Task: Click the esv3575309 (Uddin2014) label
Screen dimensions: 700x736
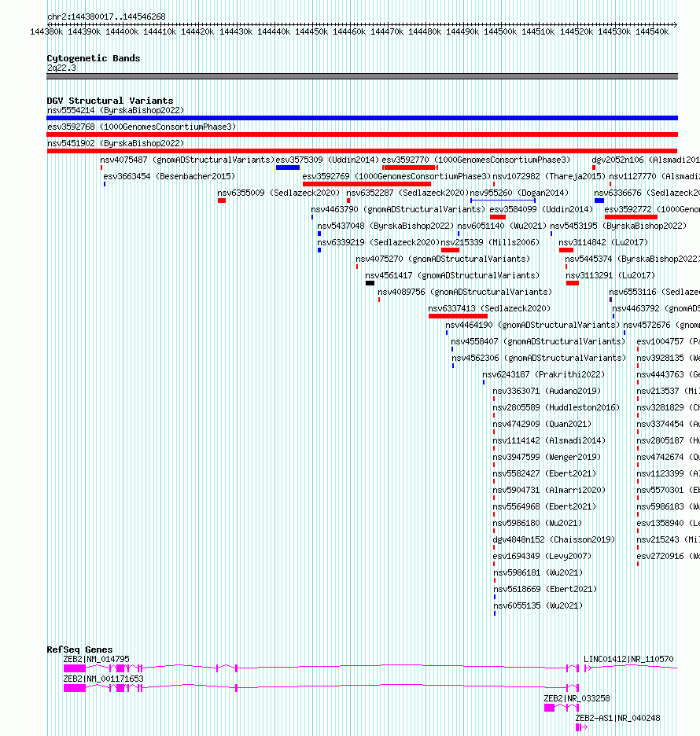Action: (327, 160)
